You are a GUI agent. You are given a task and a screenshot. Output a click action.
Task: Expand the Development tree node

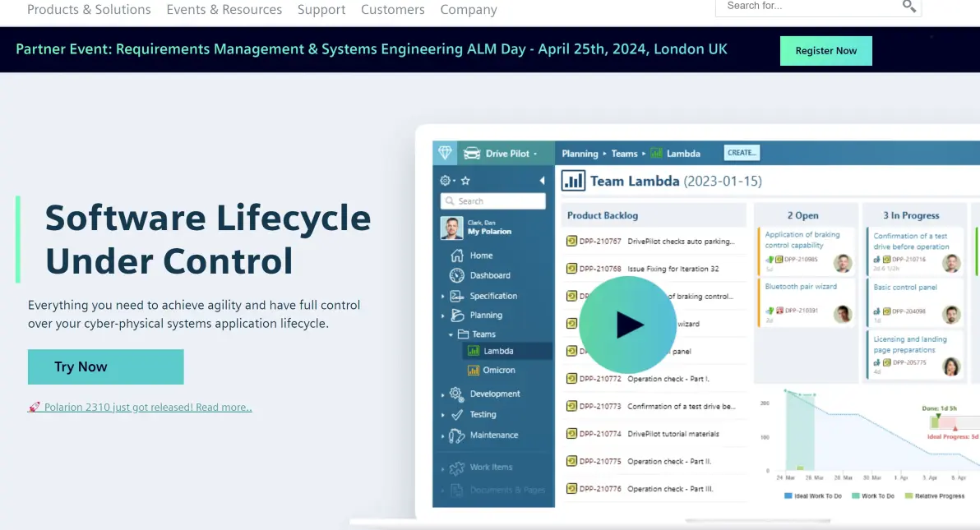[x=443, y=394]
